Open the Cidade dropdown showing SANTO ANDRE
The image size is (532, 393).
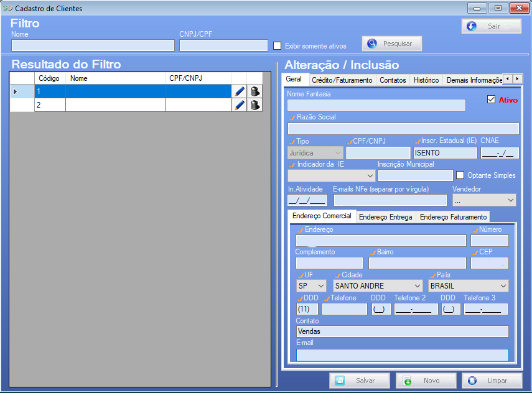tap(378, 286)
